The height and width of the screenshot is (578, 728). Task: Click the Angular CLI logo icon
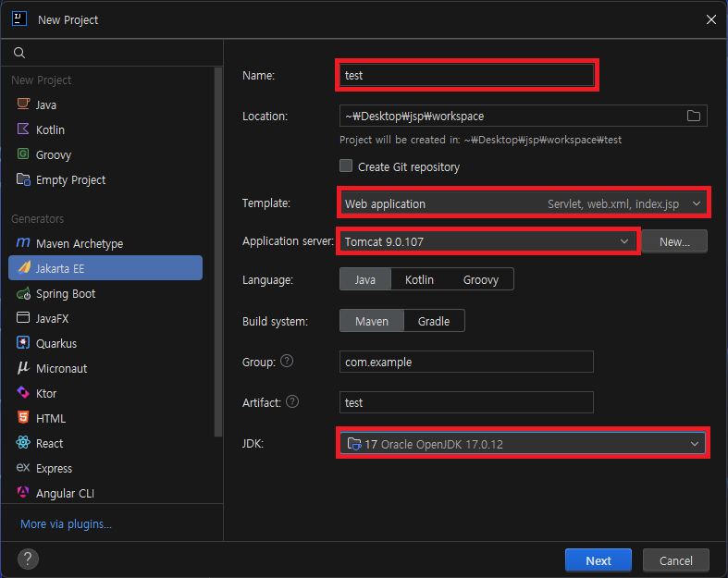click(x=23, y=492)
